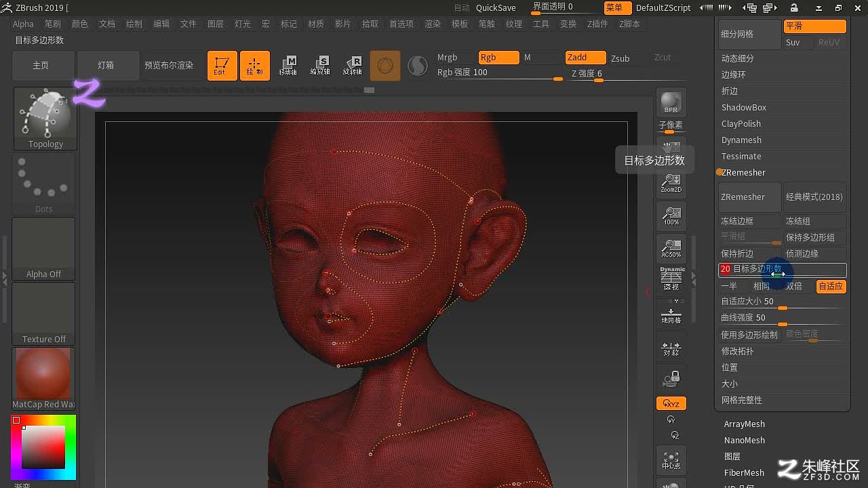Viewport: 868px width, 488px height.
Task: Click the half-shaded sphere icon in the toolbar
Action: coord(418,66)
